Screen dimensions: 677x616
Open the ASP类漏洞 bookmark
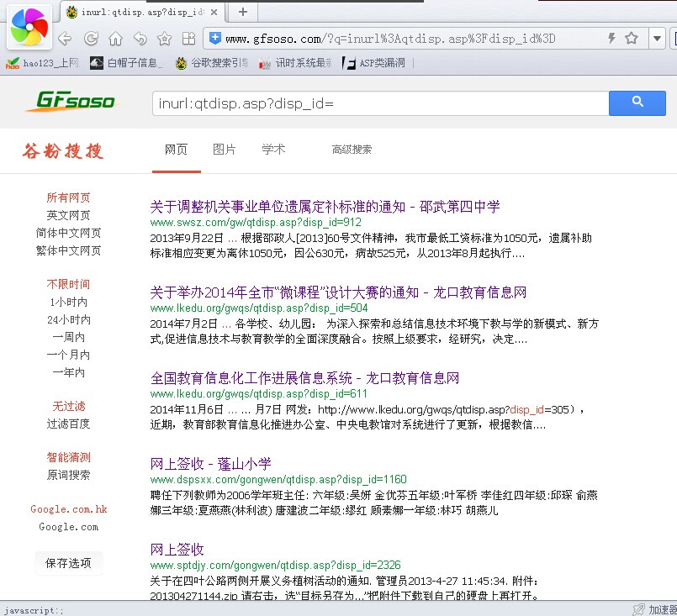(374, 63)
